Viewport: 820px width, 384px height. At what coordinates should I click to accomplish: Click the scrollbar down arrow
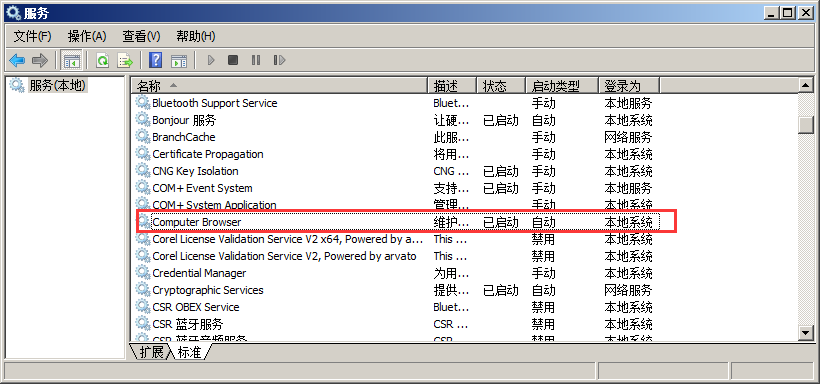pyautogui.click(x=806, y=332)
